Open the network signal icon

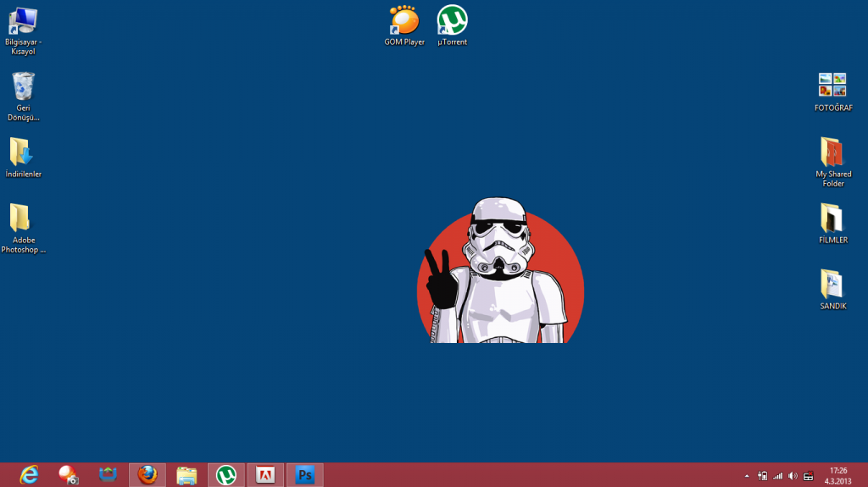coord(778,476)
